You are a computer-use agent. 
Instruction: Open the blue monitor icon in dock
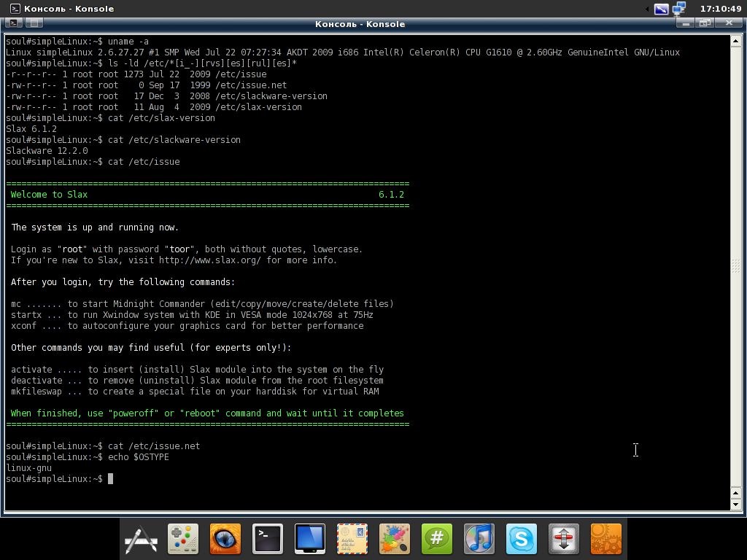tap(310, 539)
